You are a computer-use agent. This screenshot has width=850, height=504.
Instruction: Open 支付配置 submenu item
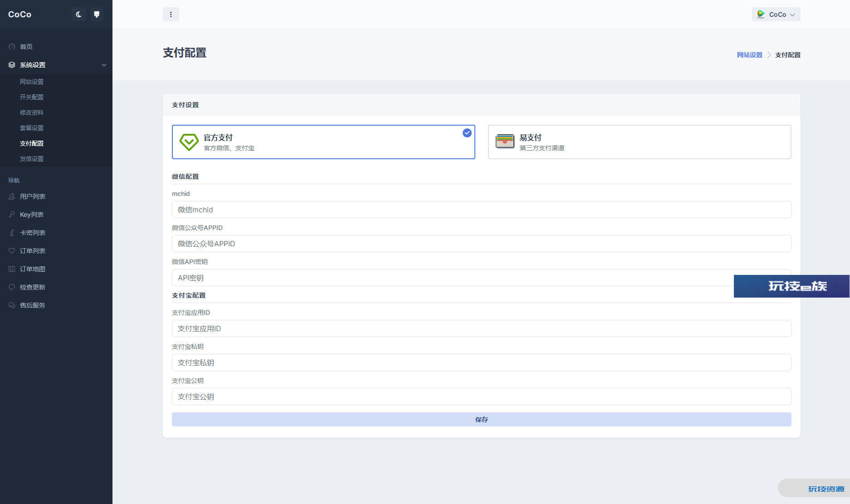(32, 143)
